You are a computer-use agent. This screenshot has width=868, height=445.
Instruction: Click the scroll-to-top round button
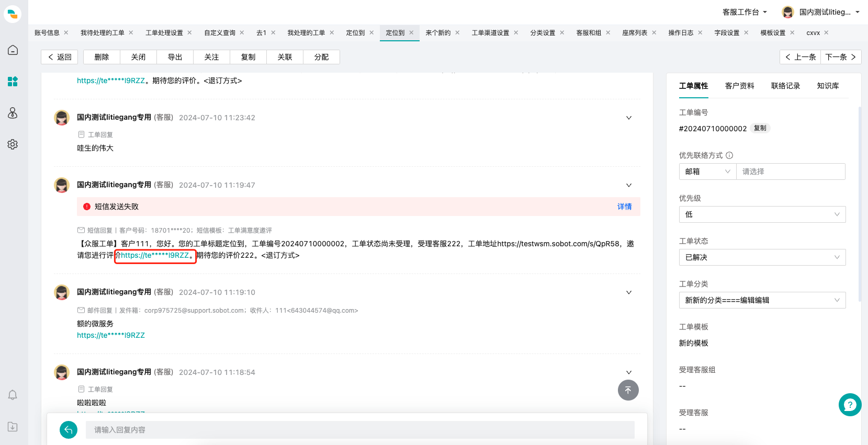[x=628, y=390]
